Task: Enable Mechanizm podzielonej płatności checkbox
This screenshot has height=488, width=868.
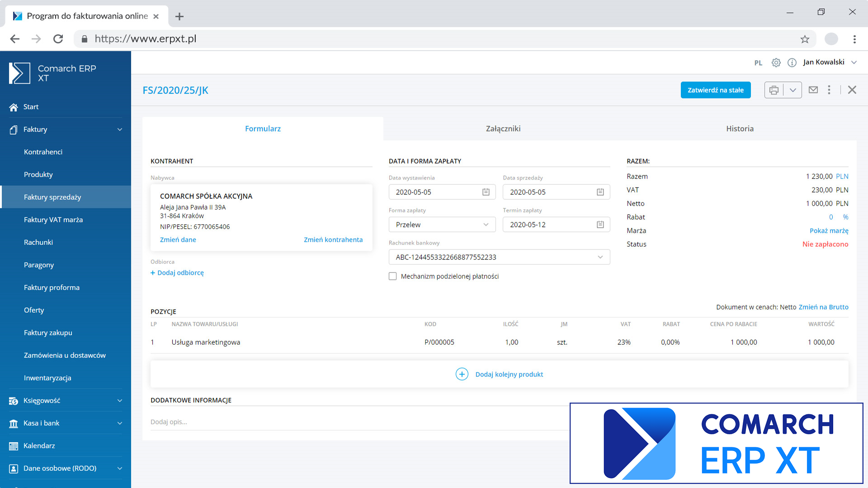Action: (392, 276)
